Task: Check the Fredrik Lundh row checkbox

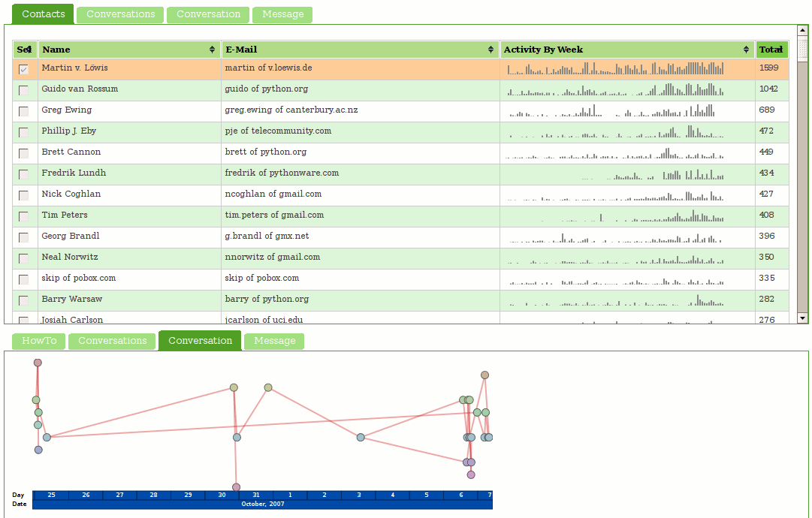Action: [x=23, y=174]
